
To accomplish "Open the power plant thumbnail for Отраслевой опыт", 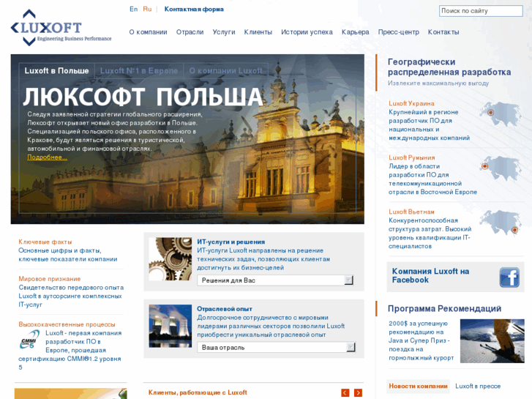I will coord(171,326).
